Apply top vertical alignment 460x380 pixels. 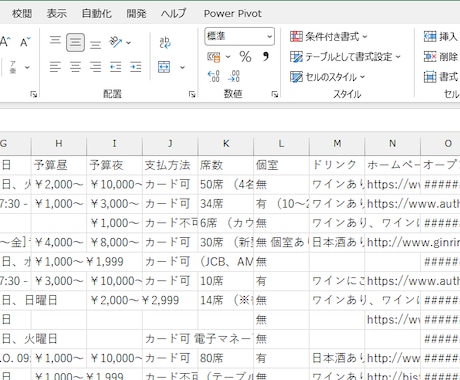coord(55,41)
